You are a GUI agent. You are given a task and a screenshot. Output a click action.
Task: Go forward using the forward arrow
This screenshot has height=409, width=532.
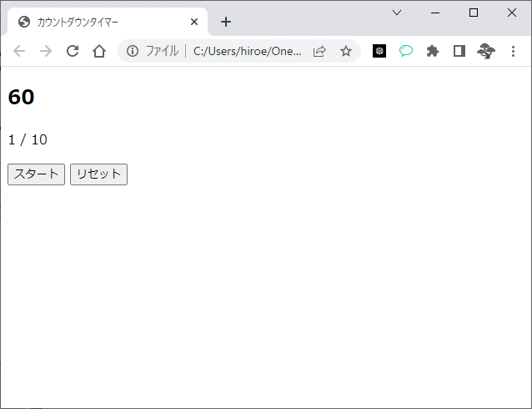[46, 51]
